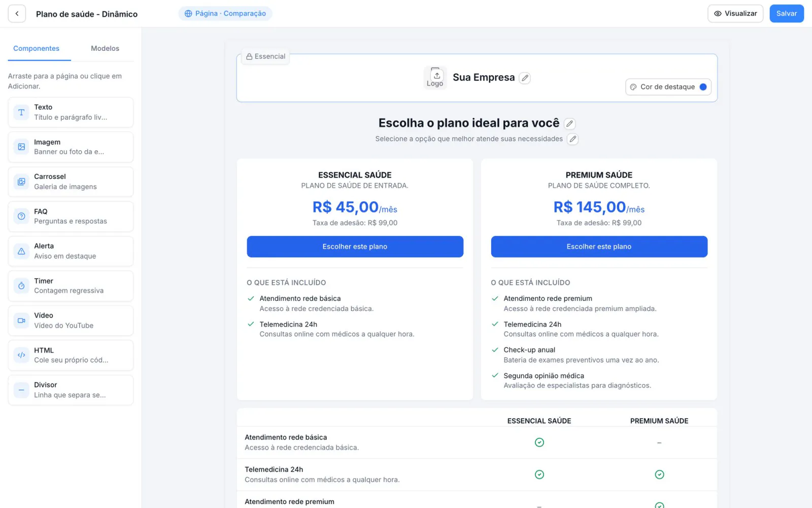Click checkmark beside Check-up anual
The height and width of the screenshot is (508, 812).
495,350
